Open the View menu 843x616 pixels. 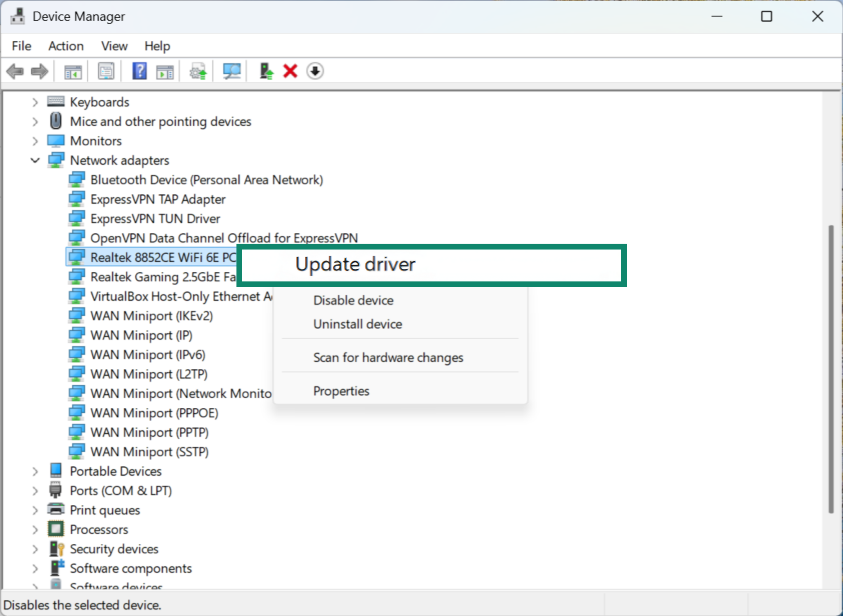click(114, 45)
